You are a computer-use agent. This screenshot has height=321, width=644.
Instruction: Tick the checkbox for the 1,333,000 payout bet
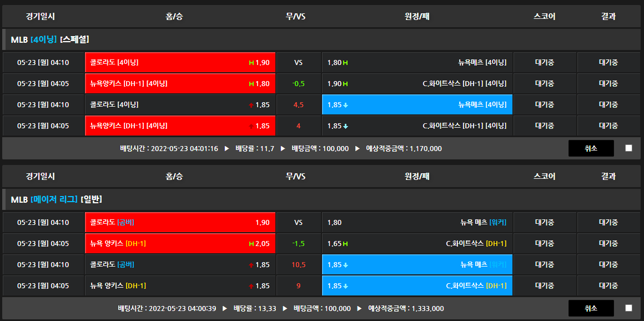point(628,308)
